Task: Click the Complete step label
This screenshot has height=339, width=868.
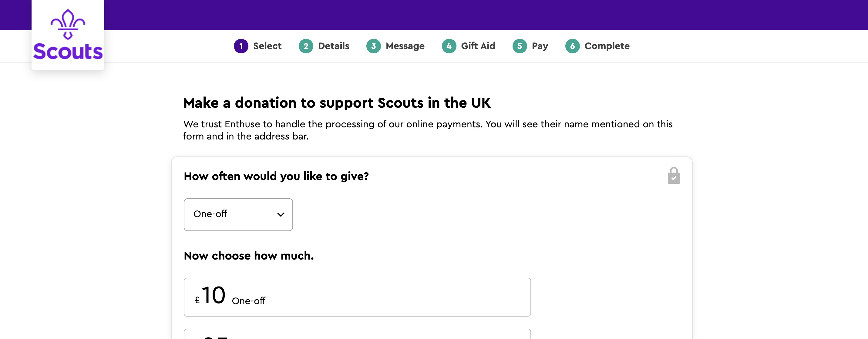Action: pos(607,46)
